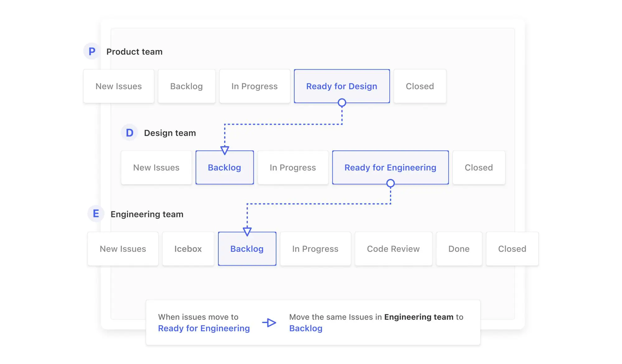Select Product team New Issues stage
622x364 pixels.
tap(118, 86)
